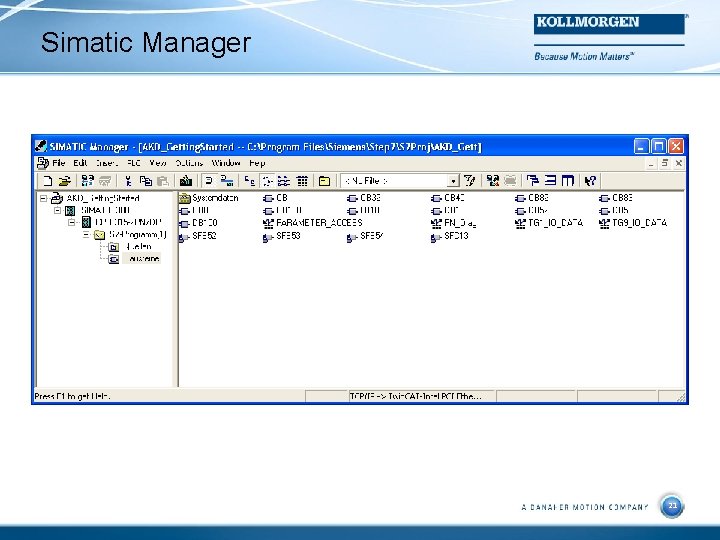Switch to Large Icons view
720x540 pixels.
click(249, 181)
